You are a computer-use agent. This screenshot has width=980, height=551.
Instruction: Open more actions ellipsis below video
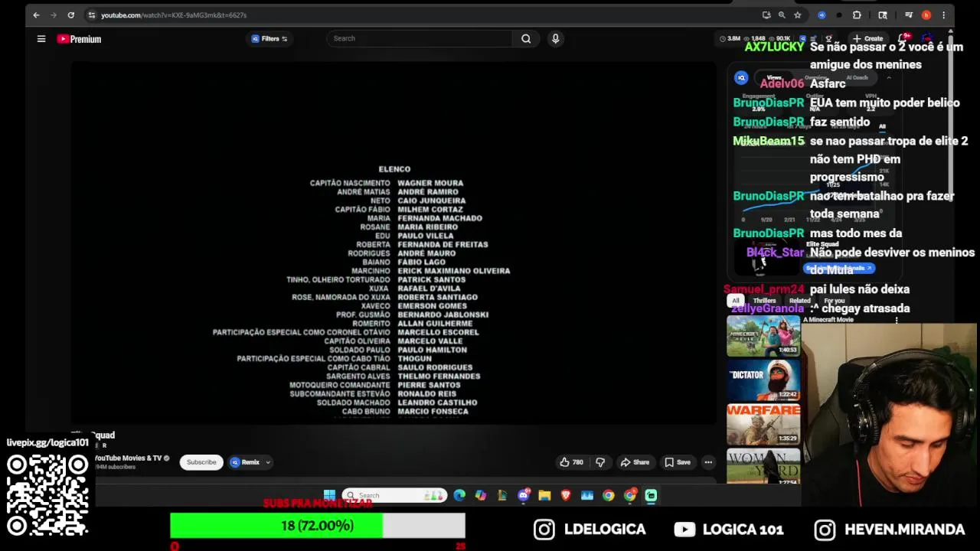point(708,462)
